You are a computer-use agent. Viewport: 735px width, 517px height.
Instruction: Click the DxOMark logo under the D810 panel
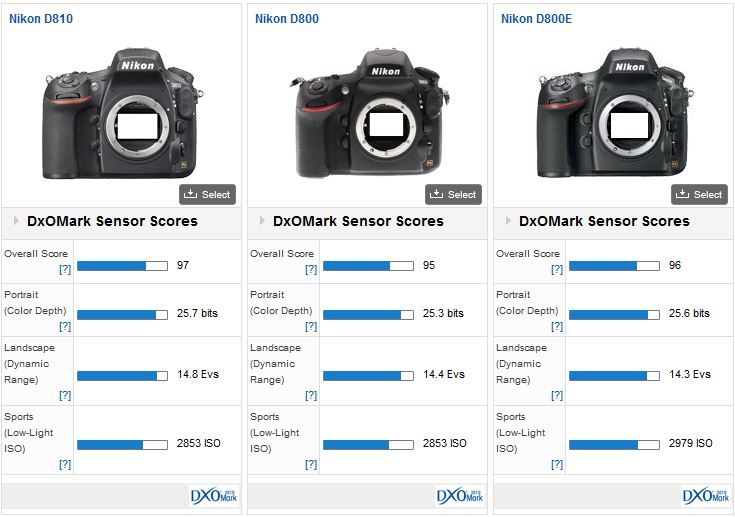click(x=213, y=495)
